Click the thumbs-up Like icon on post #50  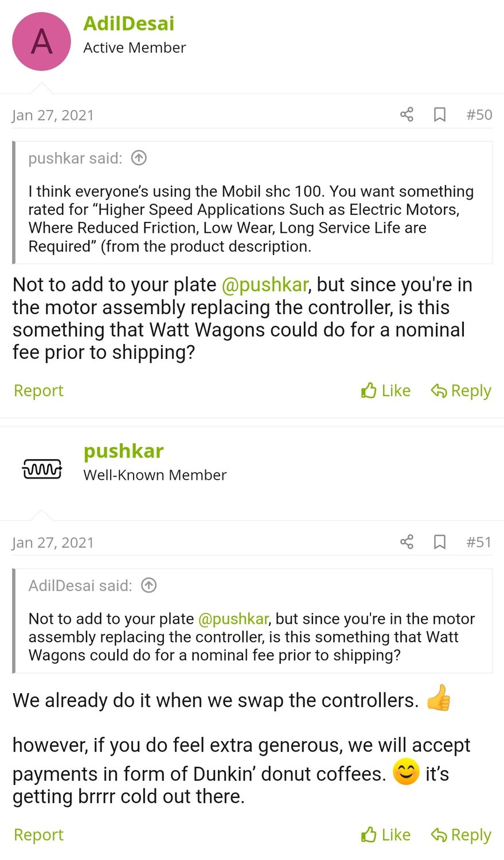369,390
